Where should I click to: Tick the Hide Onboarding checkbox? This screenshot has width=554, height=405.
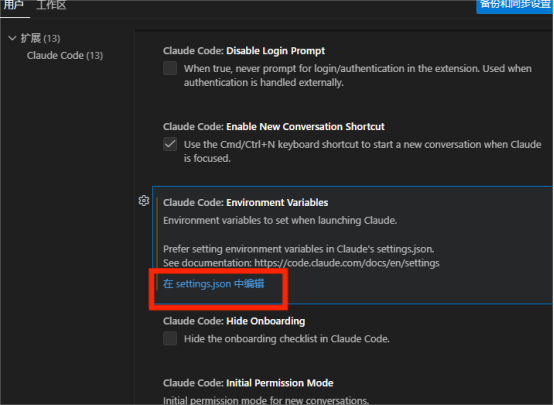coord(170,339)
